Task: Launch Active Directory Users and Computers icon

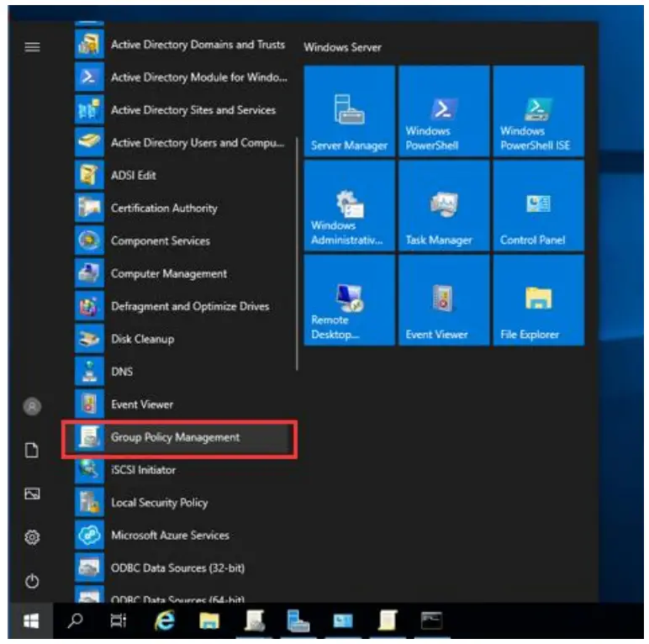Action: point(89,142)
